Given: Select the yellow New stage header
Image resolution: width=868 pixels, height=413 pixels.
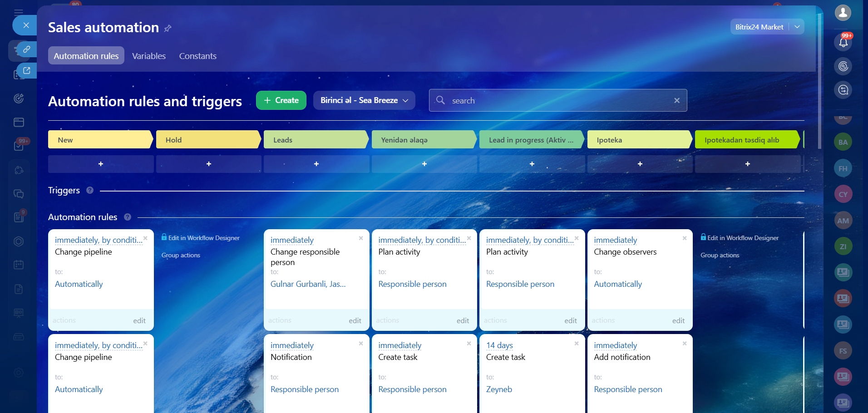Looking at the screenshot, I should [x=100, y=140].
